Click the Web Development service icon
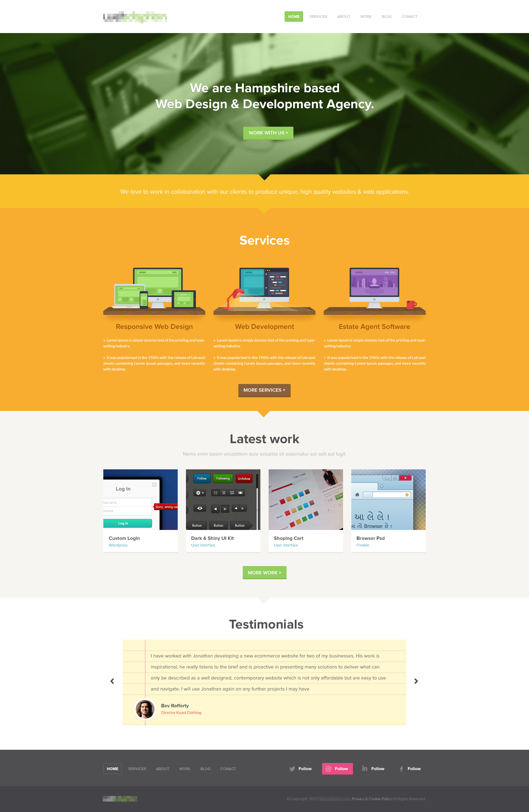Viewport: 529px width, 812px height. coord(264,289)
